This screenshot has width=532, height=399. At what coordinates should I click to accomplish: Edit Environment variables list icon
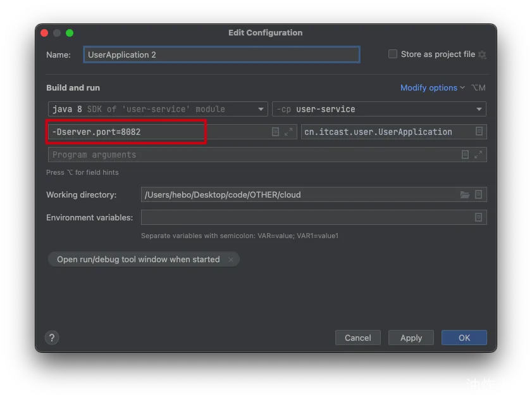478,217
